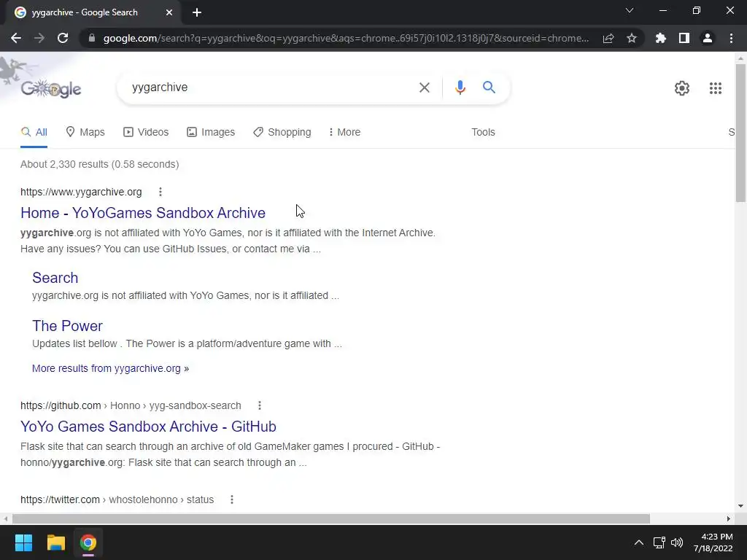
Task: Show hidden system tray icons
Action: tap(639, 542)
